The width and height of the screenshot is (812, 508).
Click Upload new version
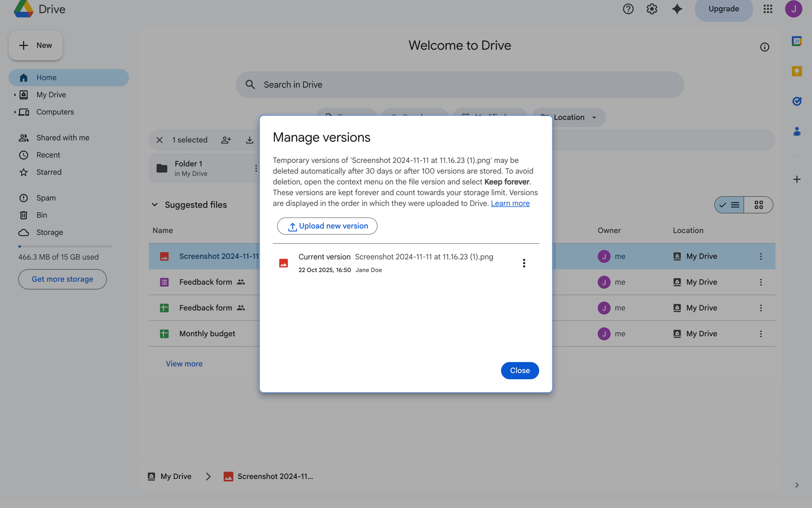327,226
